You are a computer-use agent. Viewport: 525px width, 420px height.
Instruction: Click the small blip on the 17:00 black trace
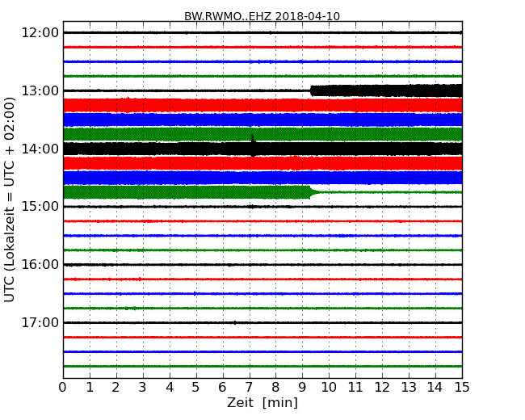pyautogui.click(x=235, y=322)
